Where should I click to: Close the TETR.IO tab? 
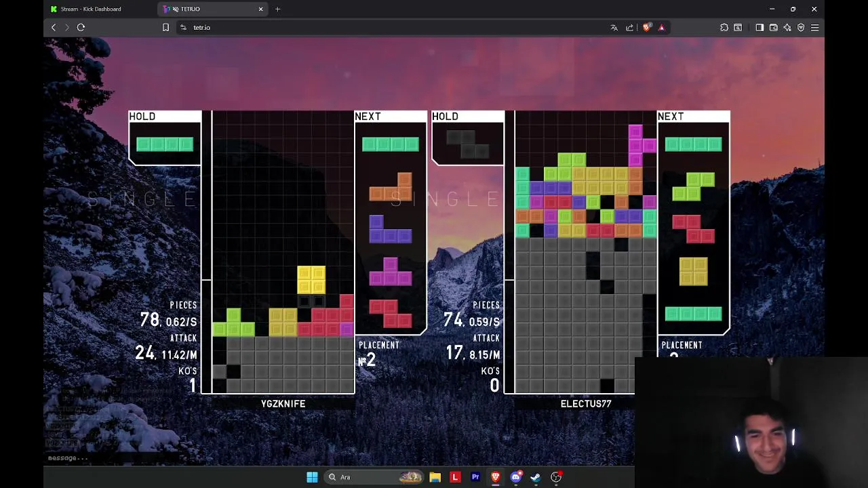tap(260, 9)
